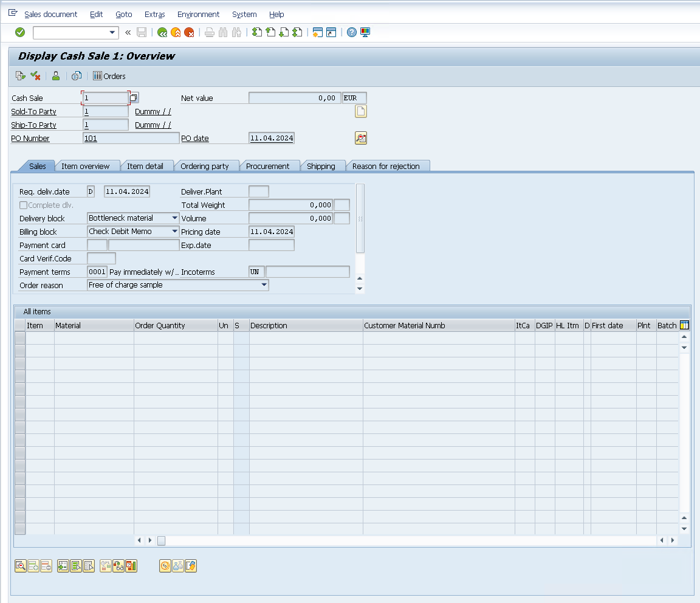Click the orange Exit icon
The width and height of the screenshot is (700, 603).
click(x=176, y=32)
